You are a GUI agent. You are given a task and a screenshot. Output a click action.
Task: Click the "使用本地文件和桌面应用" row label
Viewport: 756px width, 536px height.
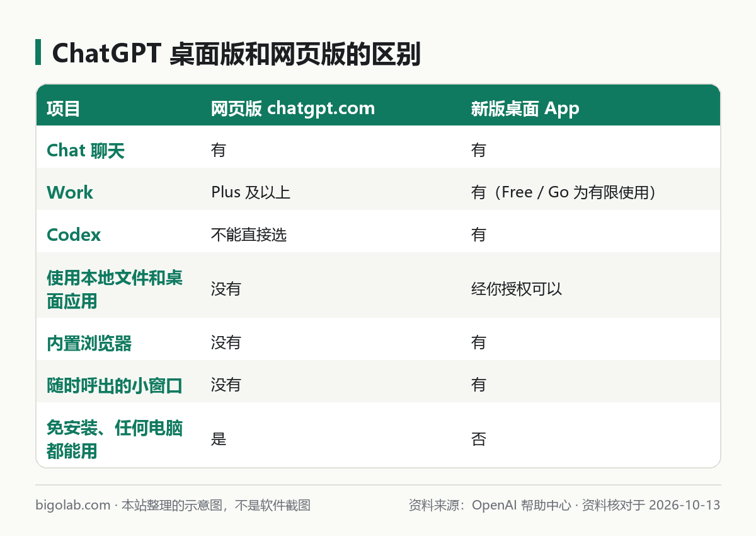point(115,289)
